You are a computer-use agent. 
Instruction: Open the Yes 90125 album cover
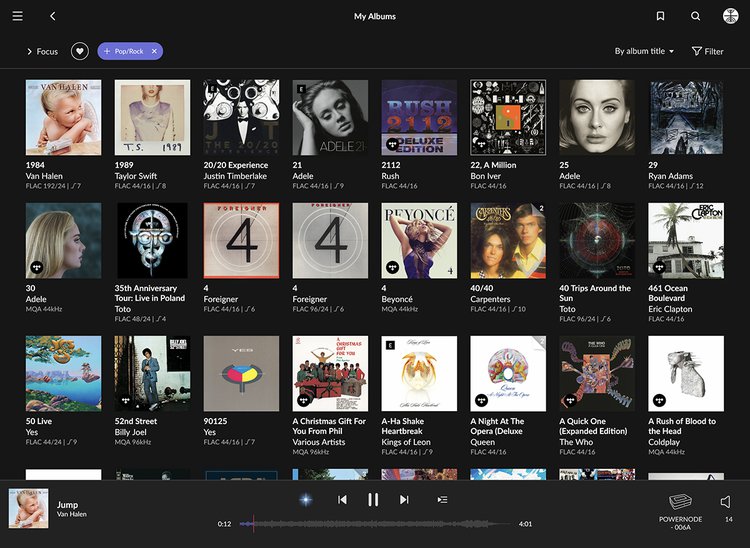click(x=242, y=373)
